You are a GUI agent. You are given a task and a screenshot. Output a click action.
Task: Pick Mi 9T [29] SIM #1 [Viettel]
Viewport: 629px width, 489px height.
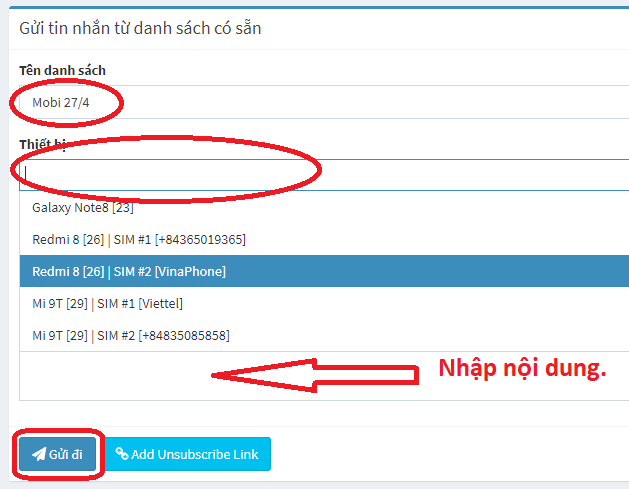pyautogui.click(x=324, y=303)
